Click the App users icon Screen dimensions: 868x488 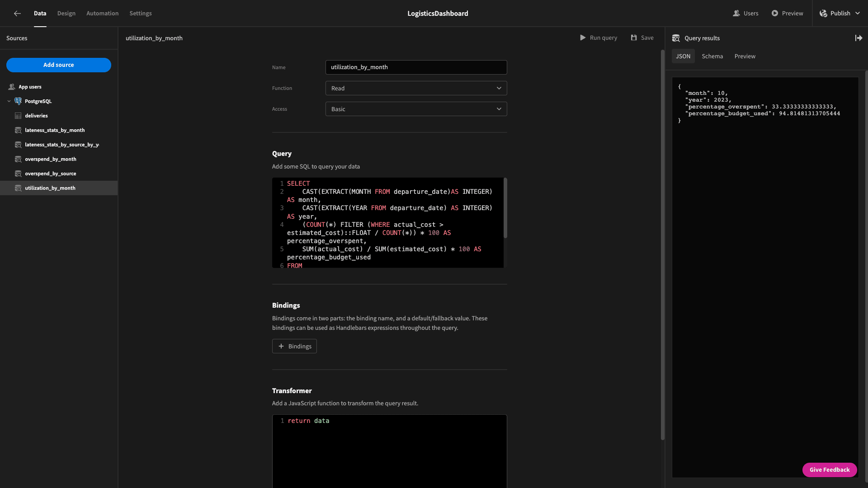click(x=12, y=87)
